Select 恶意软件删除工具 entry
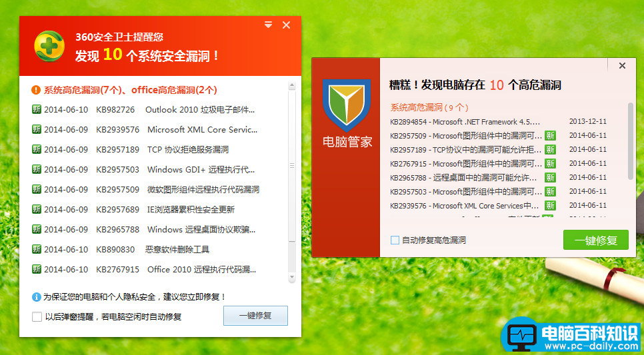 pos(177,250)
